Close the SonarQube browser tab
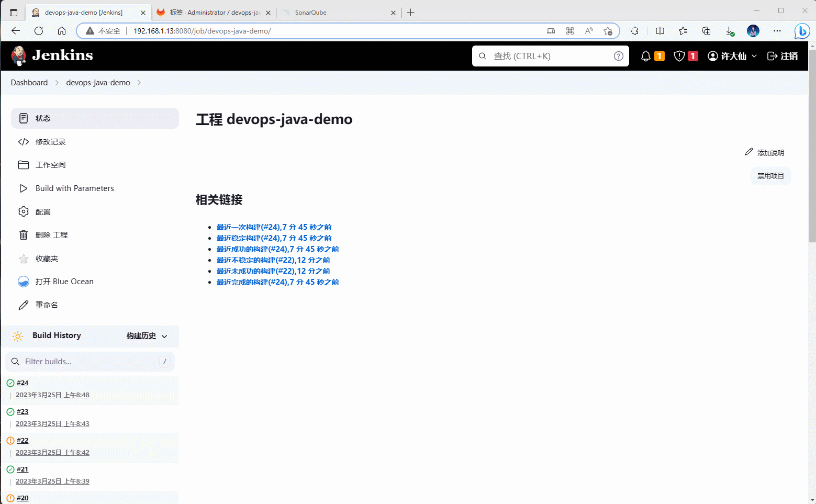This screenshot has height=504, width=816. tap(393, 13)
